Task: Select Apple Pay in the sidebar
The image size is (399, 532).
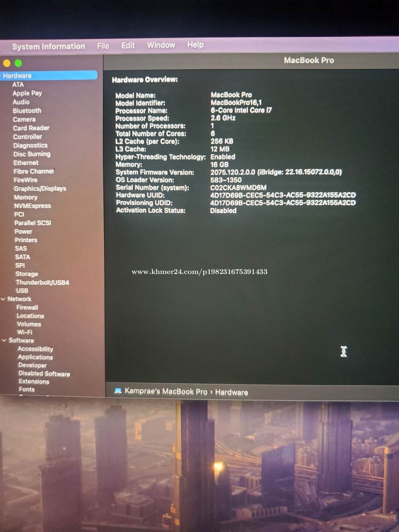Action: click(x=27, y=93)
